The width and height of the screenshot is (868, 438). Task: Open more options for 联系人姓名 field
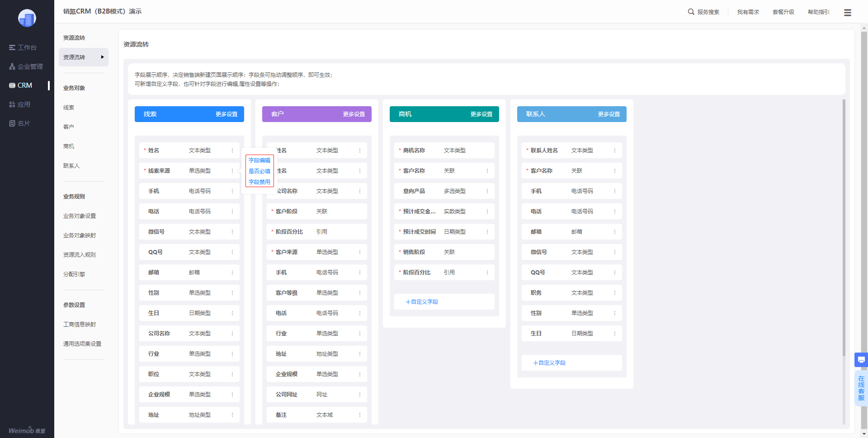click(x=615, y=151)
